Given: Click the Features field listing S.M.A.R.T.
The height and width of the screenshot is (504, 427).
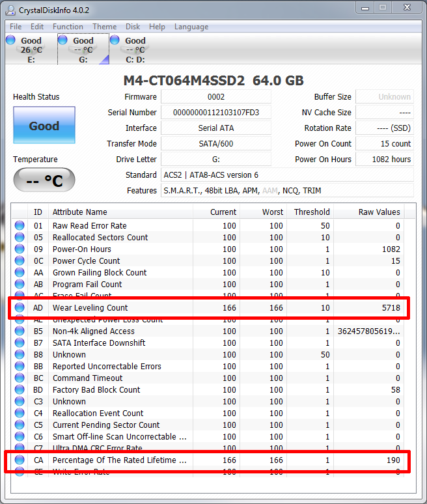Looking at the screenshot, I should pyautogui.click(x=287, y=191).
